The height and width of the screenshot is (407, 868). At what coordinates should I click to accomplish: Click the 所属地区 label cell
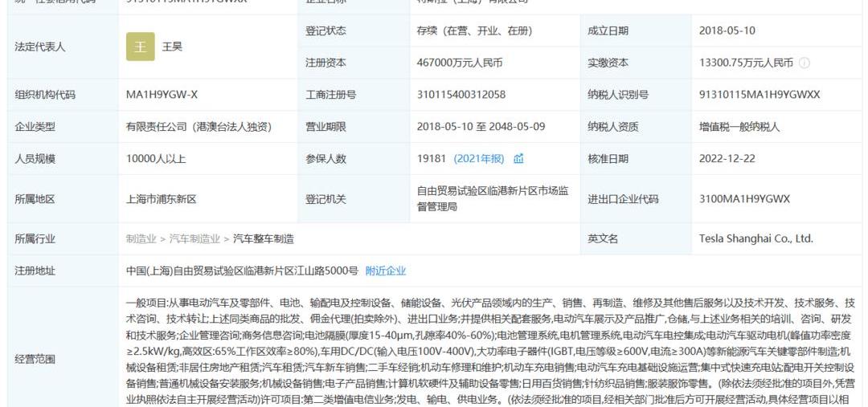[x=63, y=199]
